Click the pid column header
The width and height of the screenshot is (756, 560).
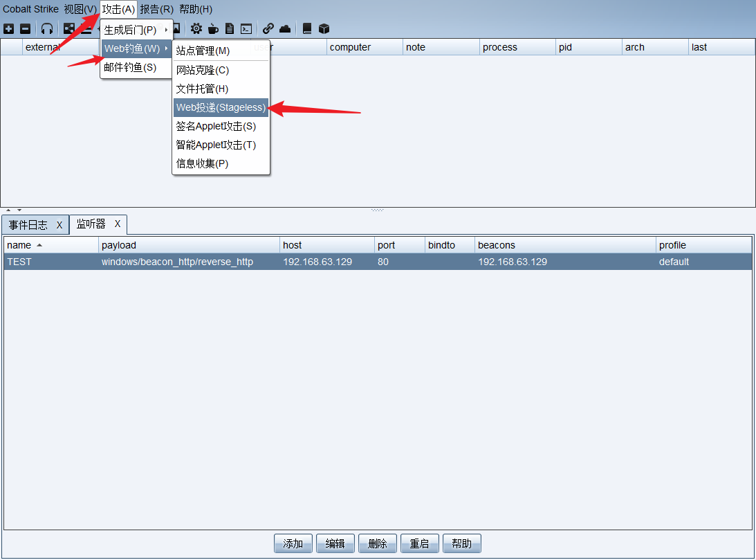click(x=589, y=47)
